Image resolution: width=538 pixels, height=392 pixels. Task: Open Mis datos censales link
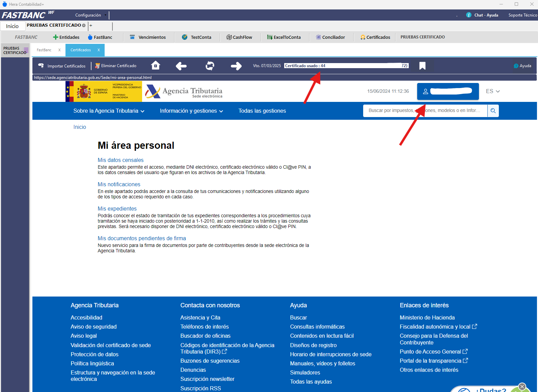pyautogui.click(x=121, y=160)
